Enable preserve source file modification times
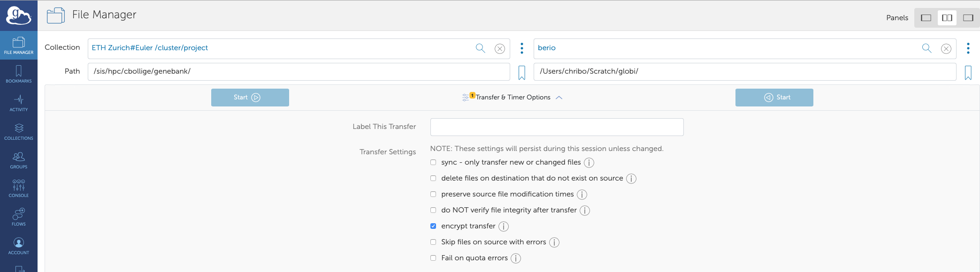Image resolution: width=980 pixels, height=272 pixels. (433, 194)
